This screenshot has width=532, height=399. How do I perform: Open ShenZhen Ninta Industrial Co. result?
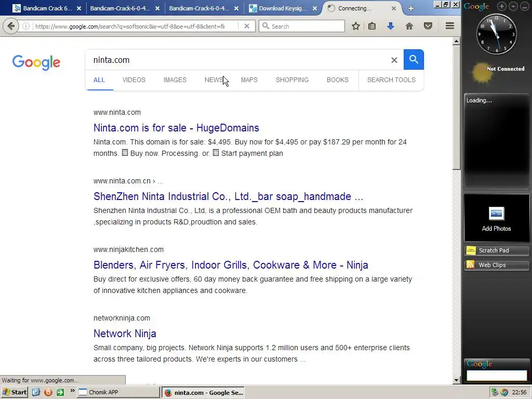[229, 196]
